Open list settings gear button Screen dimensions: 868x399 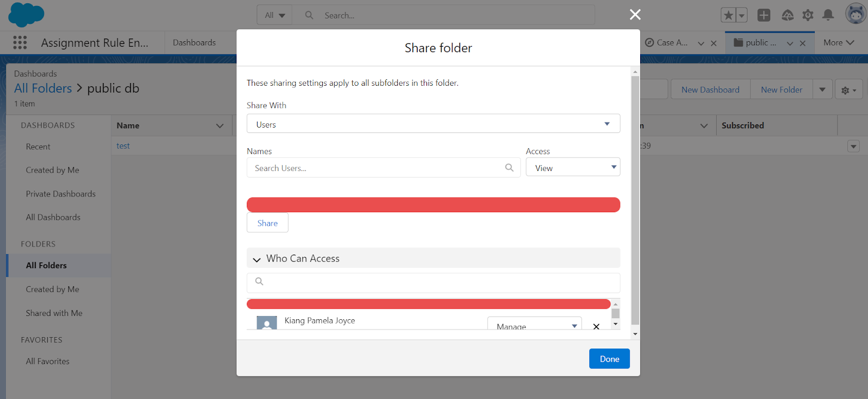pos(848,90)
